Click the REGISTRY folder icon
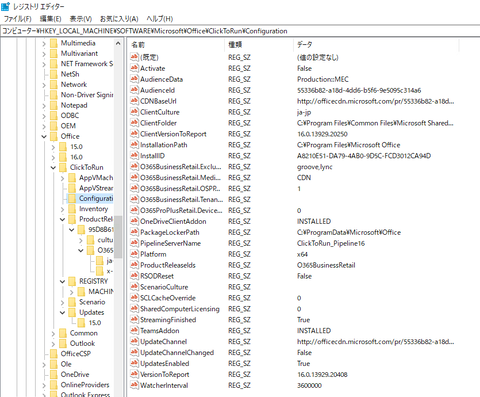Image resolution: width=480 pixels, height=397 pixels. (72, 281)
